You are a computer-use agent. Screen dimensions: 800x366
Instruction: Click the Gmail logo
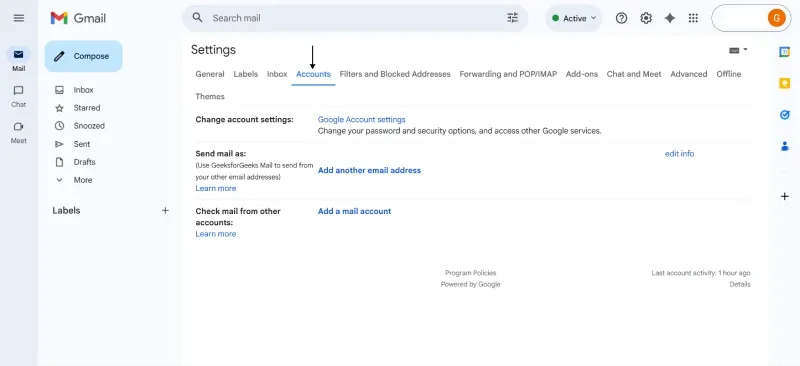point(78,18)
